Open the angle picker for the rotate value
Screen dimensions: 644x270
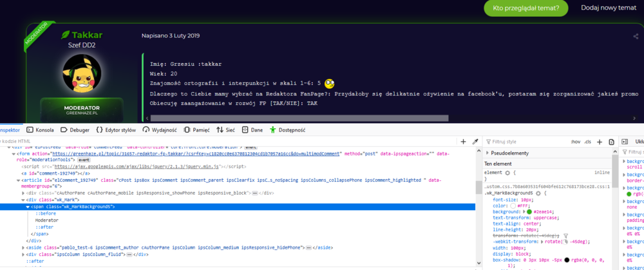[x=565, y=242]
